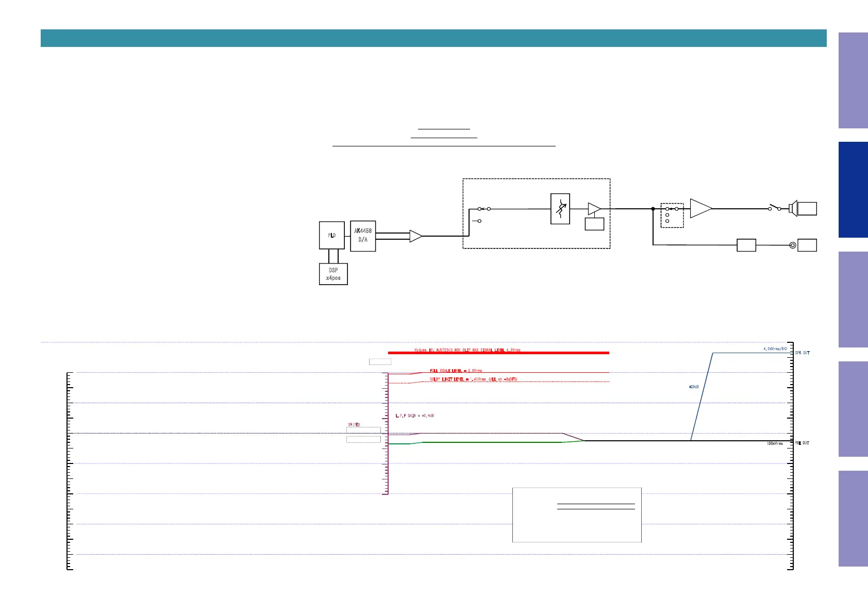Click the +29dB gain label
Screen dimensions: 868x614
tap(694, 387)
